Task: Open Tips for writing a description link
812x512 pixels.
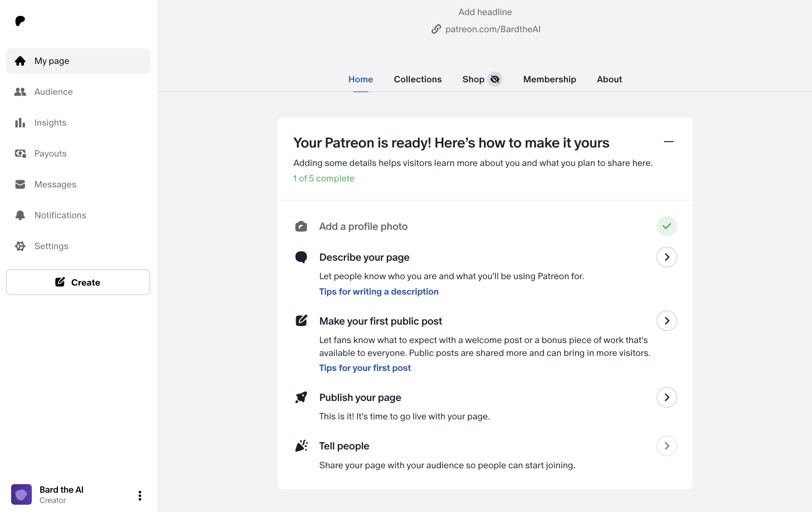Action: [x=379, y=292]
